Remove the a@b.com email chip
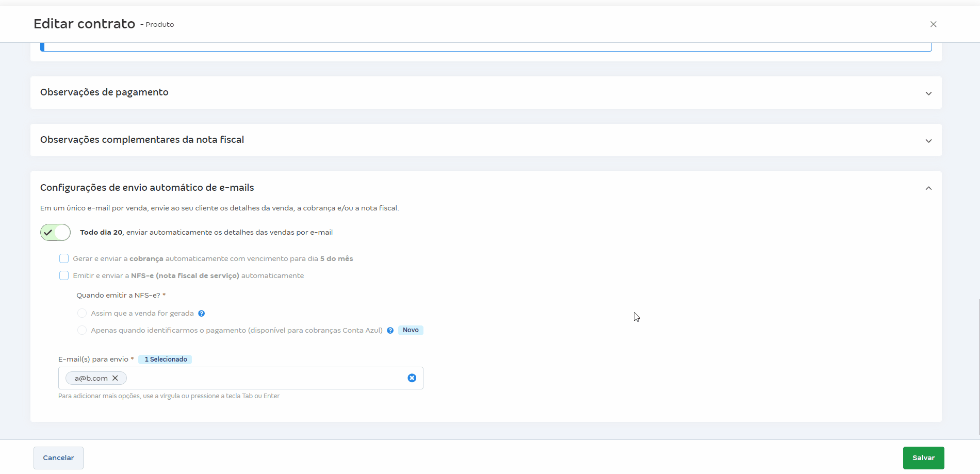Screen dimensions: 980x474 pos(116,378)
